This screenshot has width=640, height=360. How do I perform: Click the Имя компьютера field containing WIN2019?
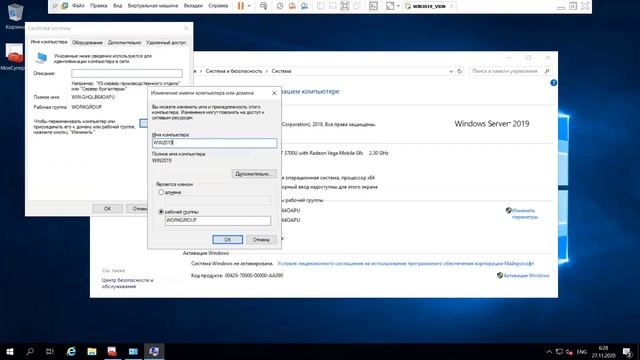214,143
